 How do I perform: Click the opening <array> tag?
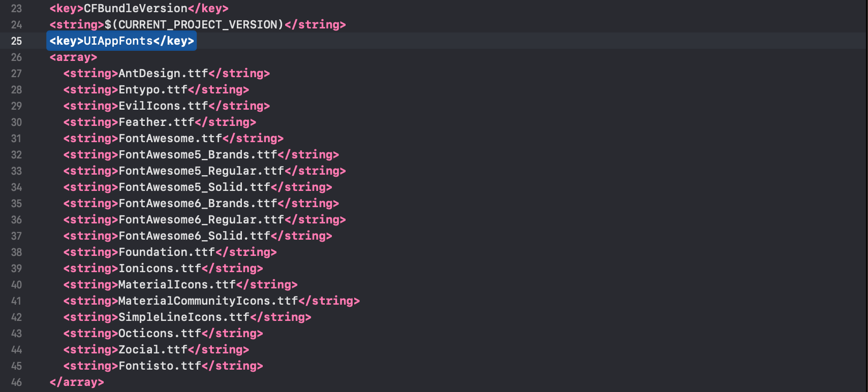[73, 57]
